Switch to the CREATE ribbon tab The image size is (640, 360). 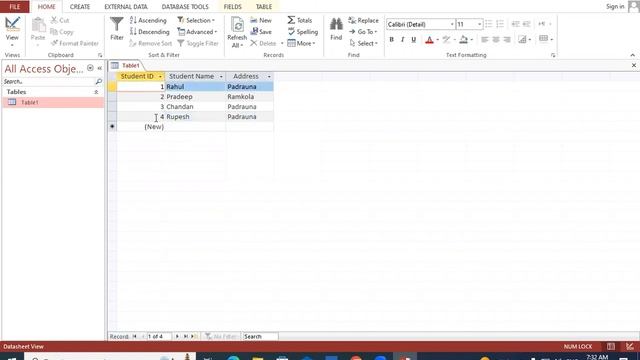coord(80,7)
